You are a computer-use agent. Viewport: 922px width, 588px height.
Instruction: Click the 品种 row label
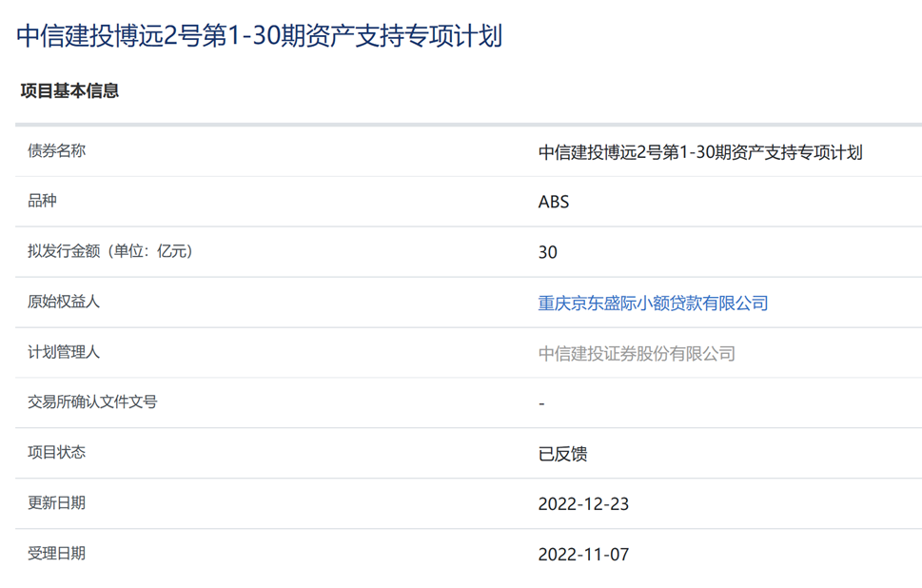point(43,201)
